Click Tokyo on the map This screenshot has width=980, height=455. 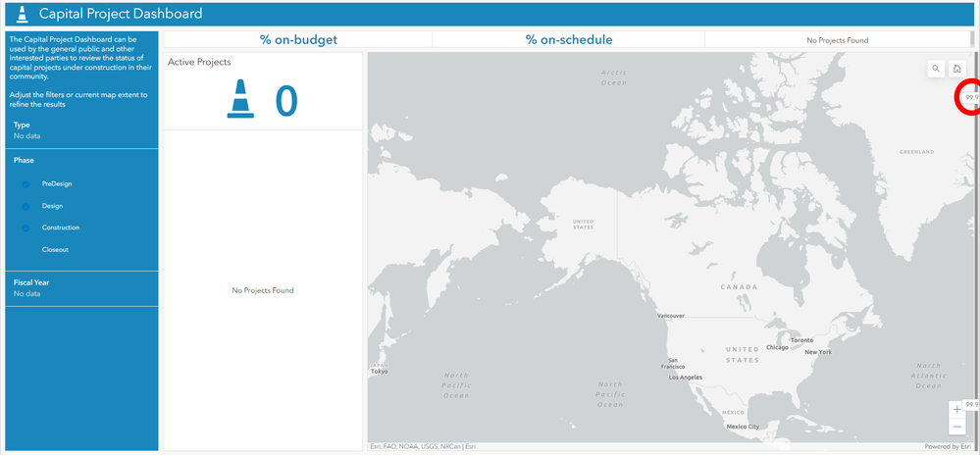[x=379, y=372]
